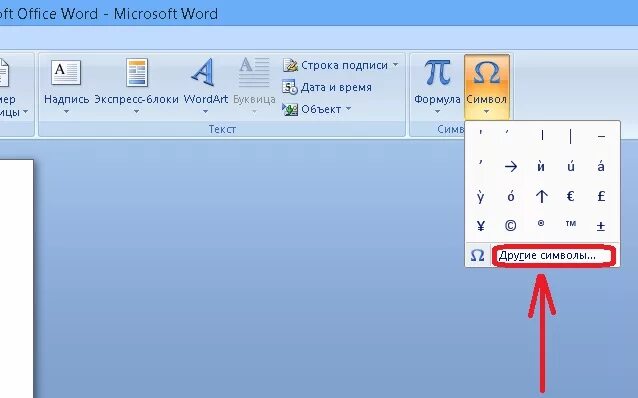Click the small omega icon in the symbol menu
Screen dimensions: 638x398
(x=477, y=256)
